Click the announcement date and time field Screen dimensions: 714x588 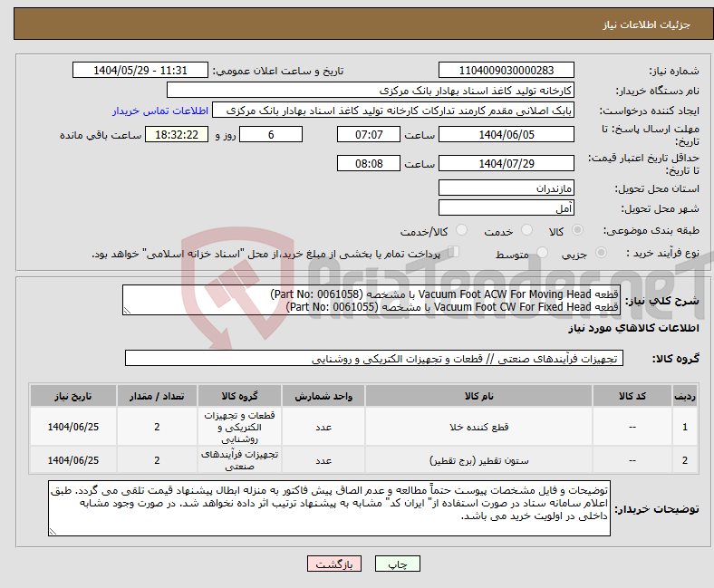[140, 71]
